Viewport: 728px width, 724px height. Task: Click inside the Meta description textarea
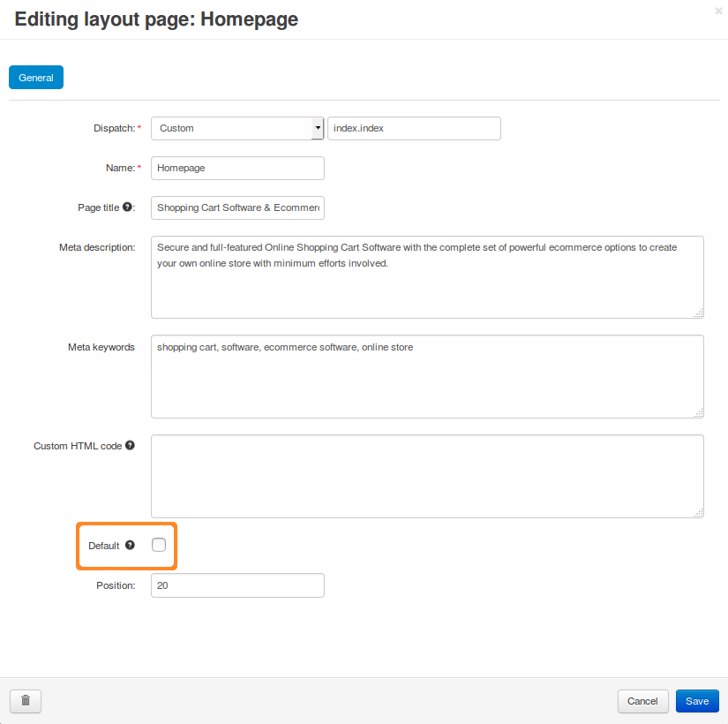tap(427, 277)
